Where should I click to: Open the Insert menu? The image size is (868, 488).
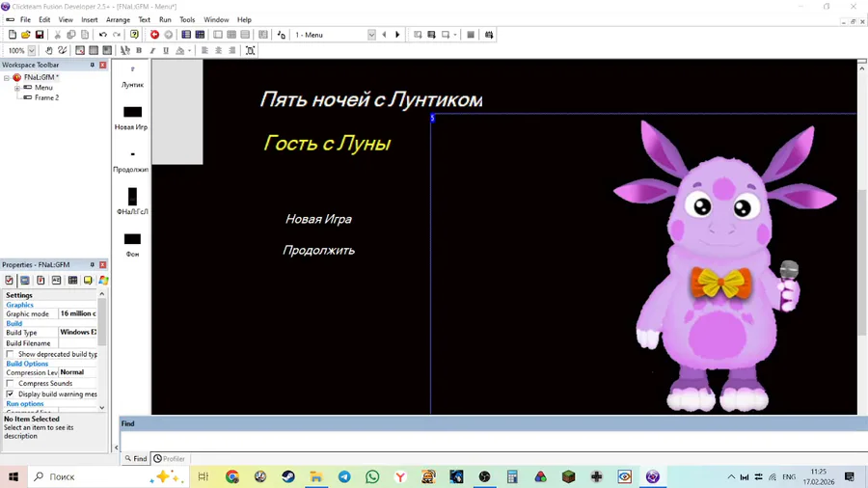coord(89,19)
